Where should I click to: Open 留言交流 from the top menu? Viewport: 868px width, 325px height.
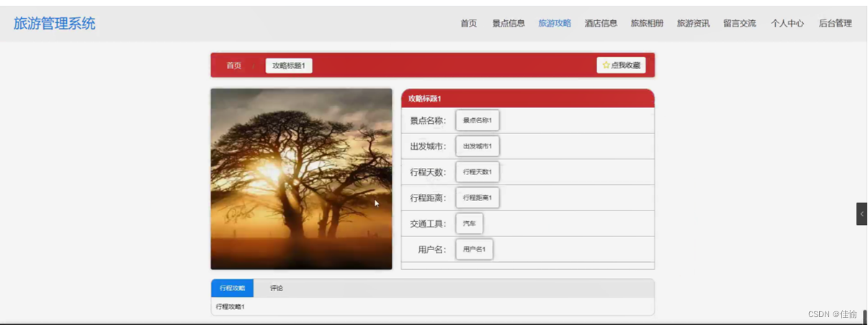pyautogui.click(x=740, y=23)
